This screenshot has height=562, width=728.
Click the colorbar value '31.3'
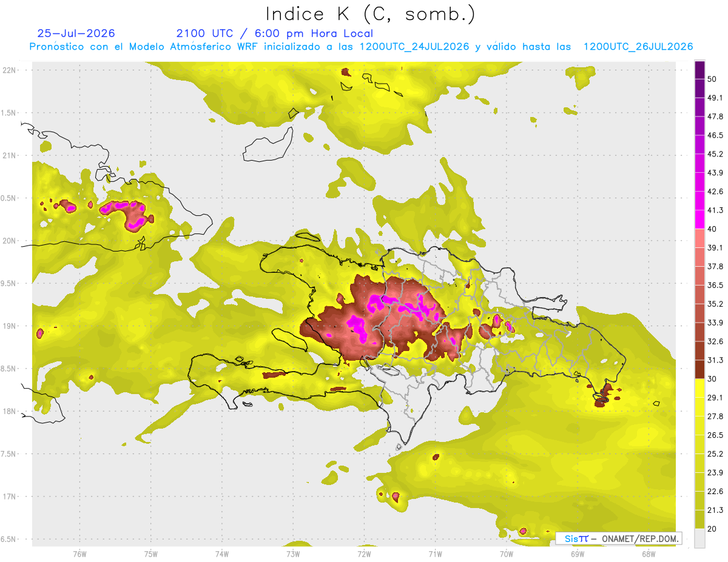pos(715,360)
